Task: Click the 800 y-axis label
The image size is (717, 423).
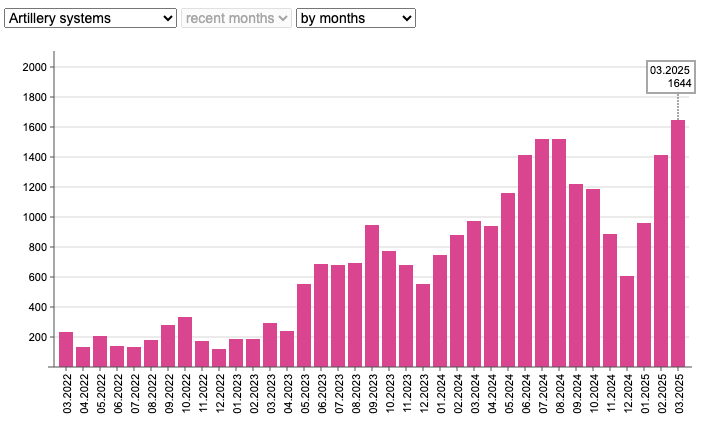Action: (37, 247)
